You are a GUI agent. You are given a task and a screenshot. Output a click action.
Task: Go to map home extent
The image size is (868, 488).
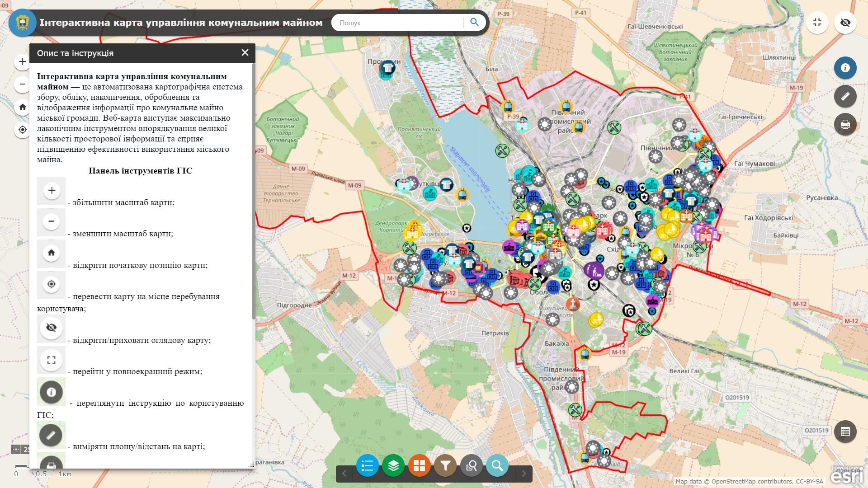click(x=23, y=107)
